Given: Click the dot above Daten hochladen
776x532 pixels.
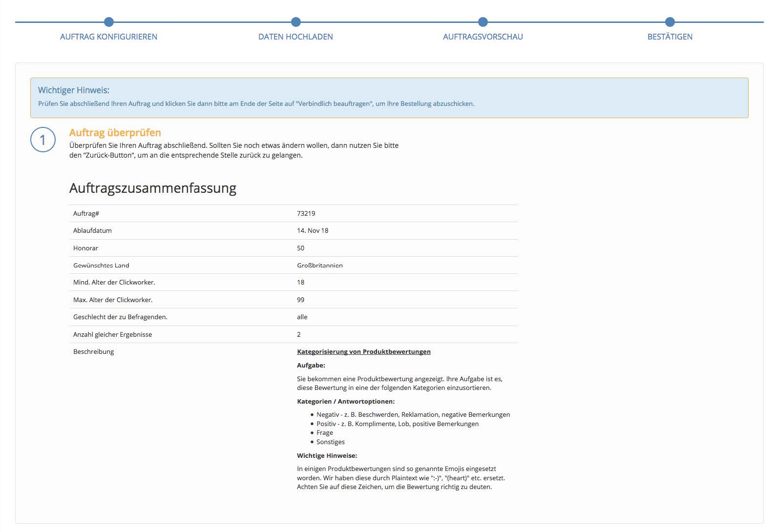Looking at the screenshot, I should (x=296, y=22).
